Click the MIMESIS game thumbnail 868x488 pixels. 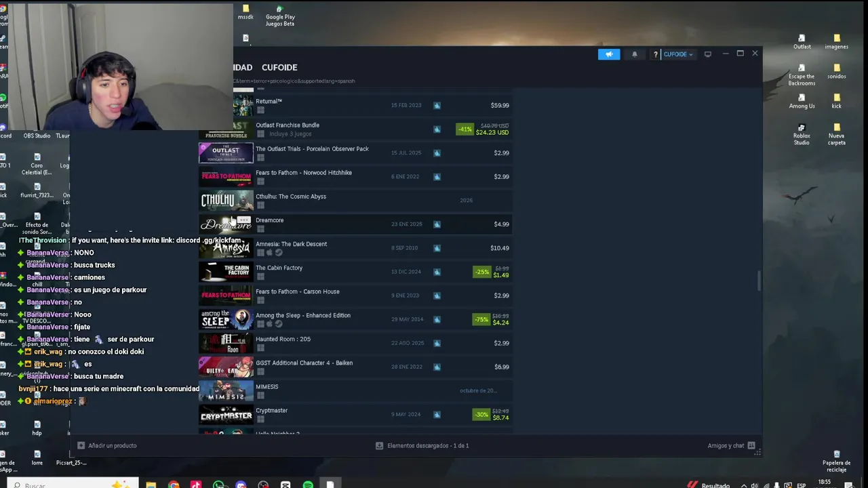click(x=226, y=390)
